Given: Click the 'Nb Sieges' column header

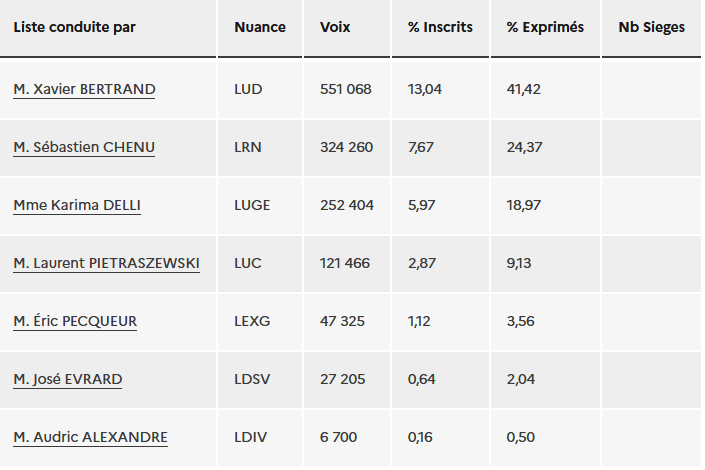Looking at the screenshot, I should (651, 27).
